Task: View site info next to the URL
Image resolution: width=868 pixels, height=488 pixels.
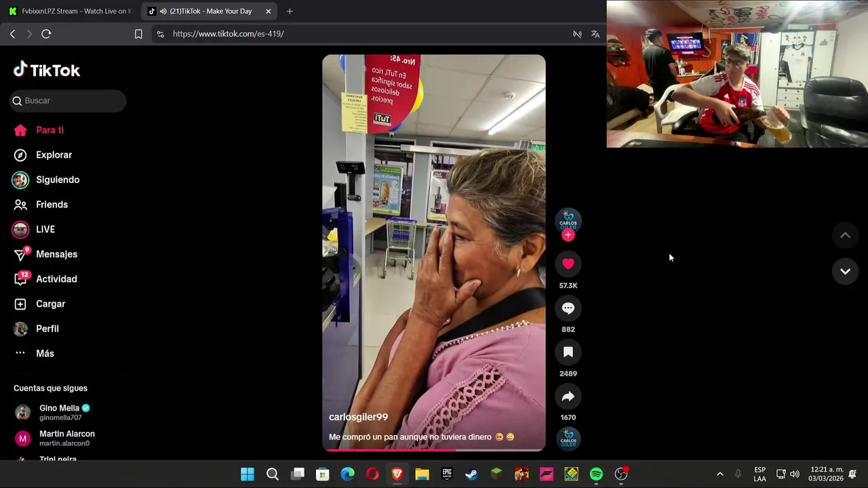Action: tap(159, 34)
